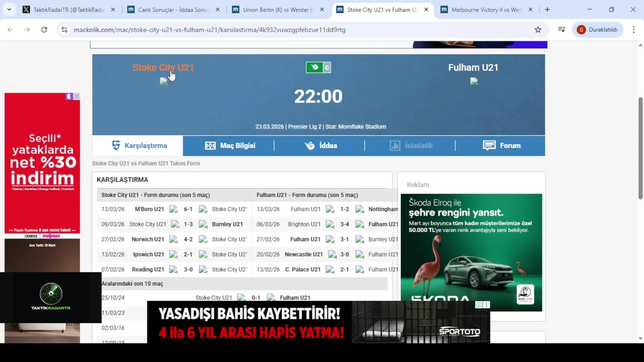This screenshot has width=644, height=362.
Task: Click the browser back arrow
Action: (x=10, y=30)
